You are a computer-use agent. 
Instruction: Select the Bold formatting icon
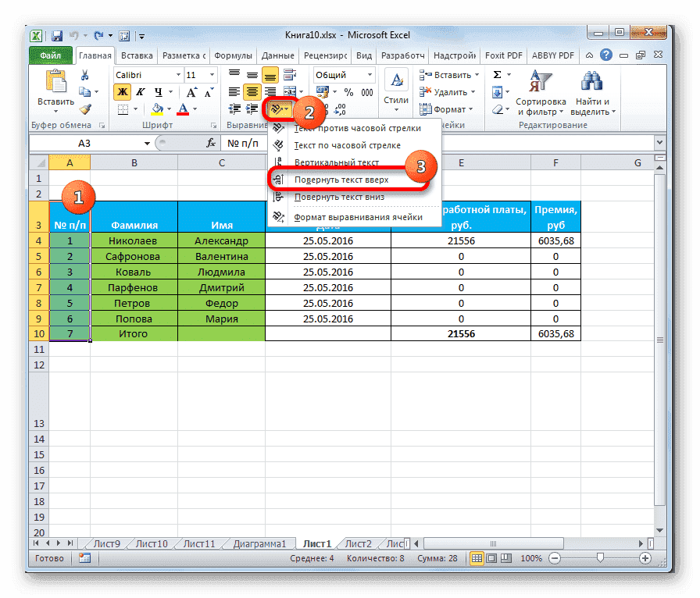pos(123,91)
